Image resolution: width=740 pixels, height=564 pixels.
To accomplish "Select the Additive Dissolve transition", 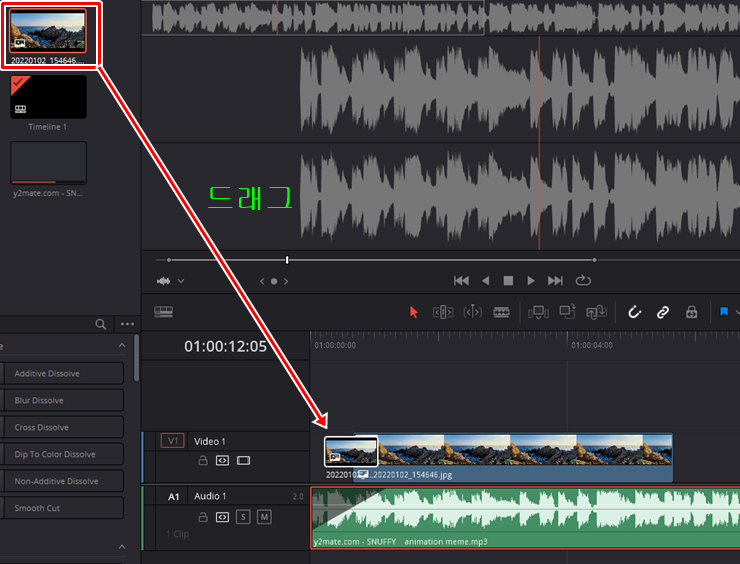I will (x=63, y=373).
